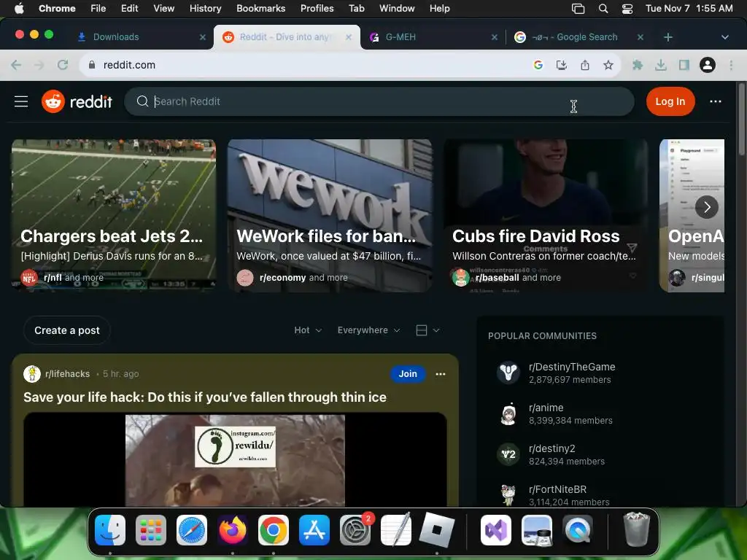Click the Search Reddit input field
Viewport: 747px width, 560px height.
coord(379,101)
